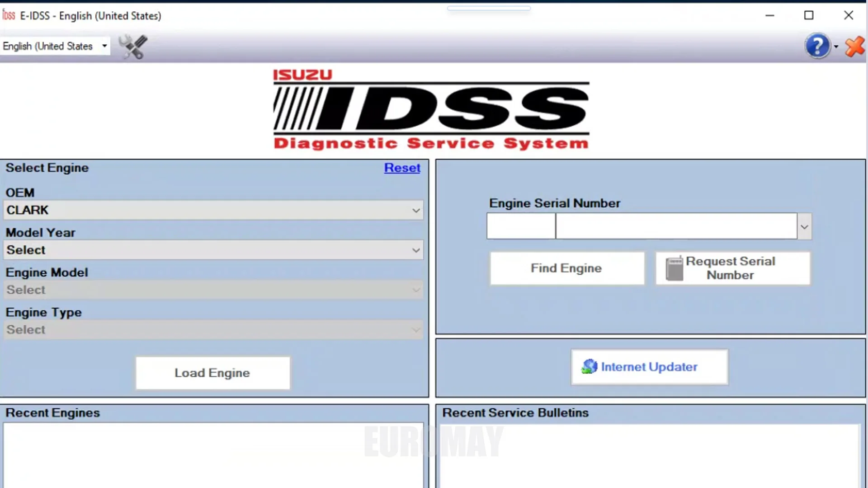Open the English (United States) language selector
Screen dimensions: 868x488
click(x=55, y=46)
